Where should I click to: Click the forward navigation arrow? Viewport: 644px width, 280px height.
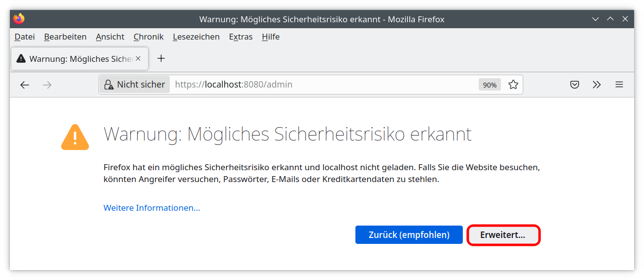pos(47,85)
